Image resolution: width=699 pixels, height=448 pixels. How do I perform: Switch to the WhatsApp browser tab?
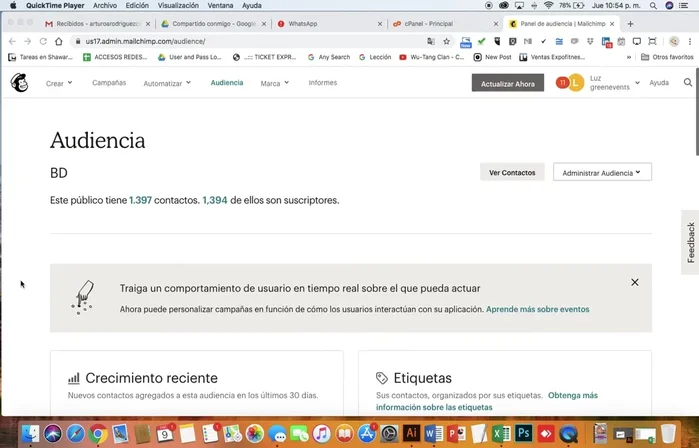(329, 24)
